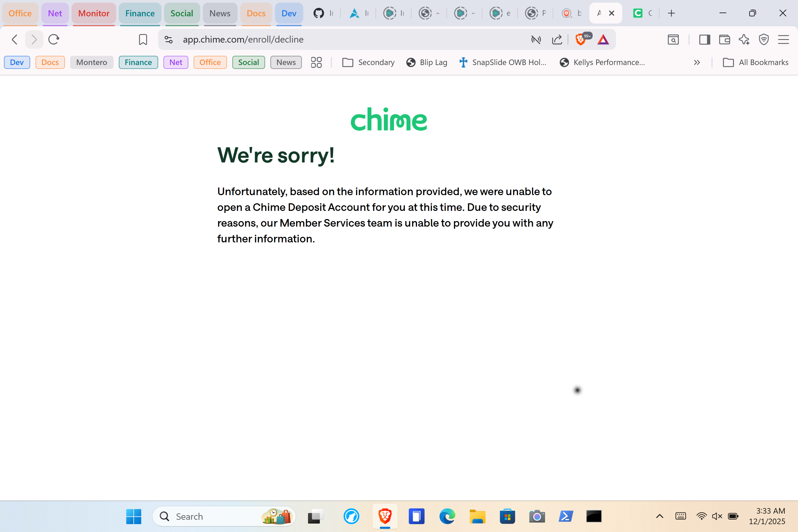Switch to the Monitor tab group
The width and height of the screenshot is (798, 532).
point(94,14)
